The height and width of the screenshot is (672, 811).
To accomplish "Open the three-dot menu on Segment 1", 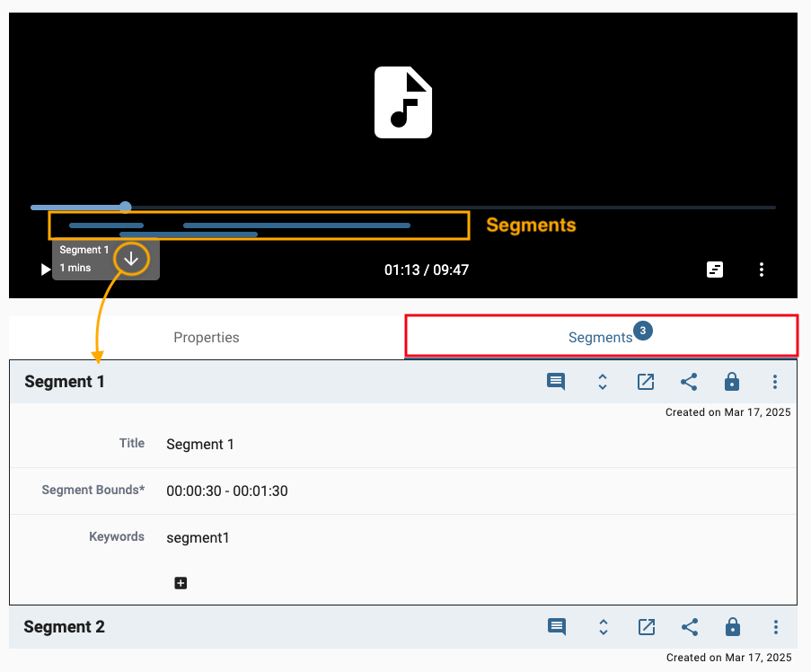I will (775, 382).
